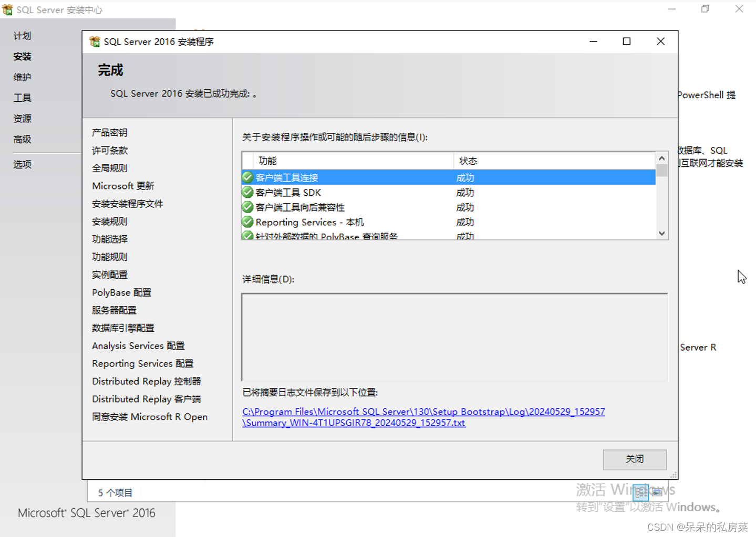This screenshot has width=756, height=537.
Task: Open 资源 in the installation center sidebar
Action: [22, 119]
